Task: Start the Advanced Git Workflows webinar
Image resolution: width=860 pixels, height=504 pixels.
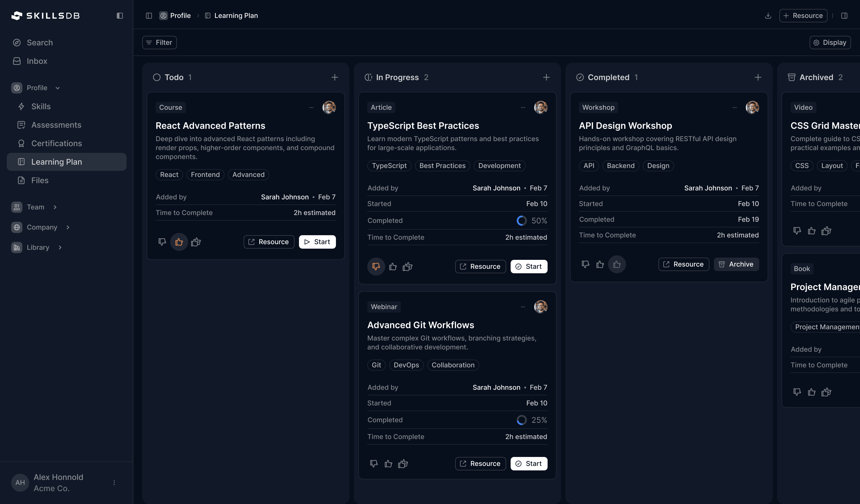Action: coord(529,463)
